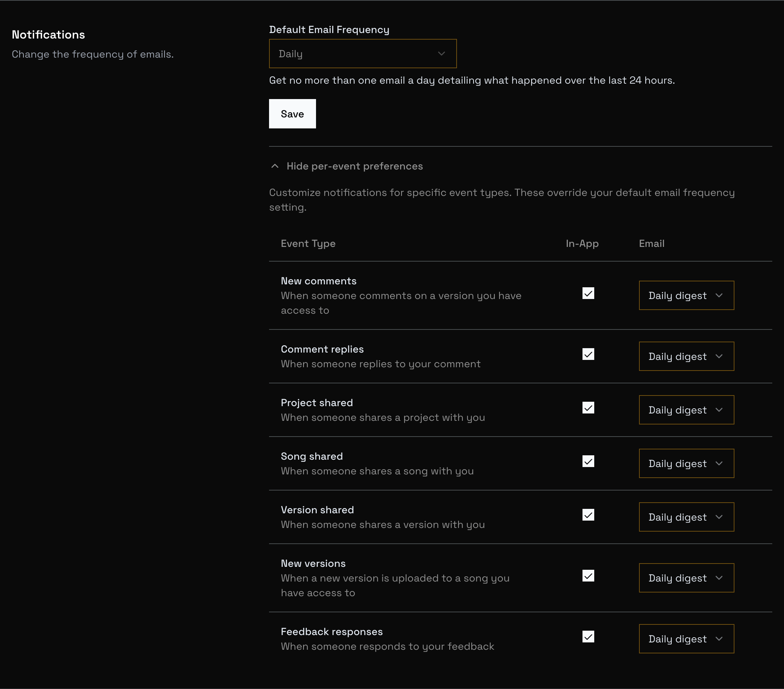This screenshot has height=689, width=784.
Task: Click the "Version shared" event title
Action: click(317, 510)
